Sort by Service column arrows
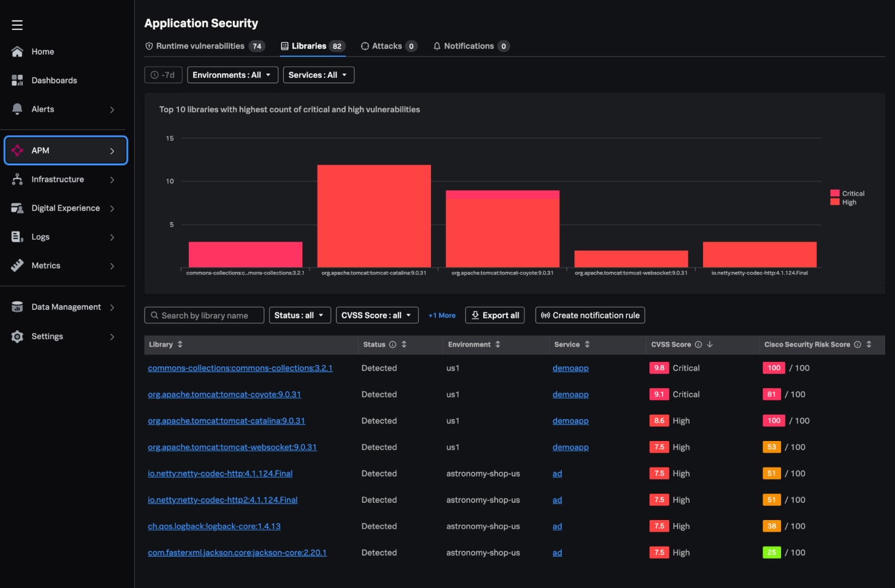 (x=587, y=344)
